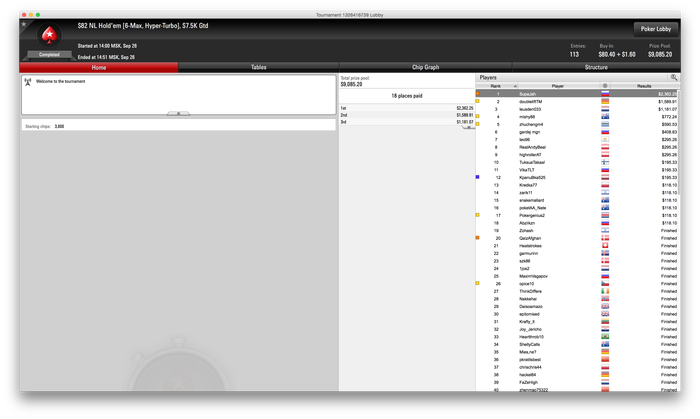Sort by the Results column header
This screenshot has width=700, height=419.
tap(644, 86)
